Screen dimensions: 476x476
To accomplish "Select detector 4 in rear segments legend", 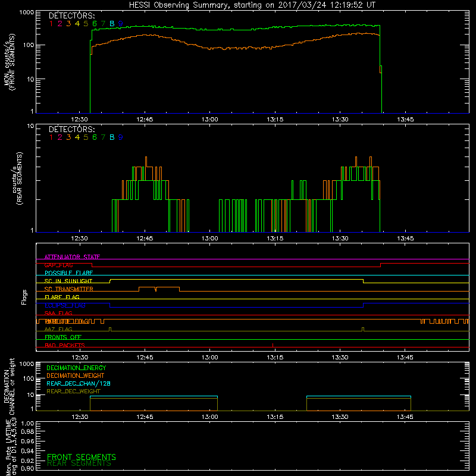I will (x=77, y=137).
